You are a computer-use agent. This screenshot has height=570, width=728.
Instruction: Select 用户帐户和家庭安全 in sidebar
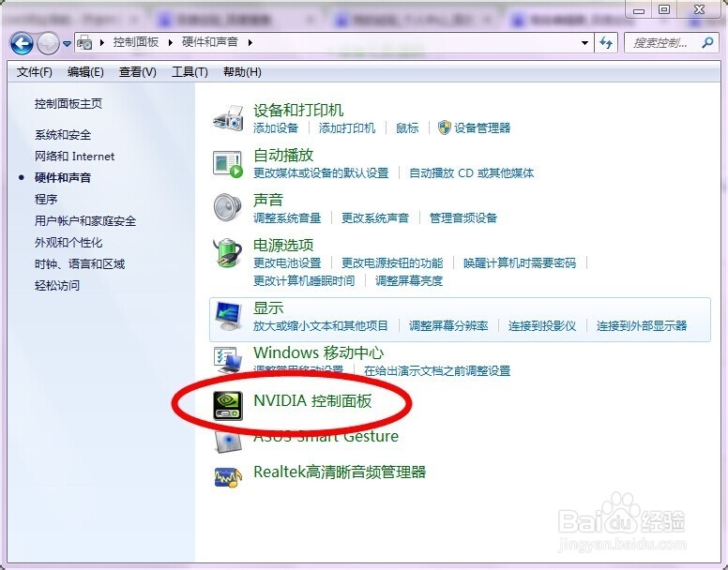click(85, 220)
